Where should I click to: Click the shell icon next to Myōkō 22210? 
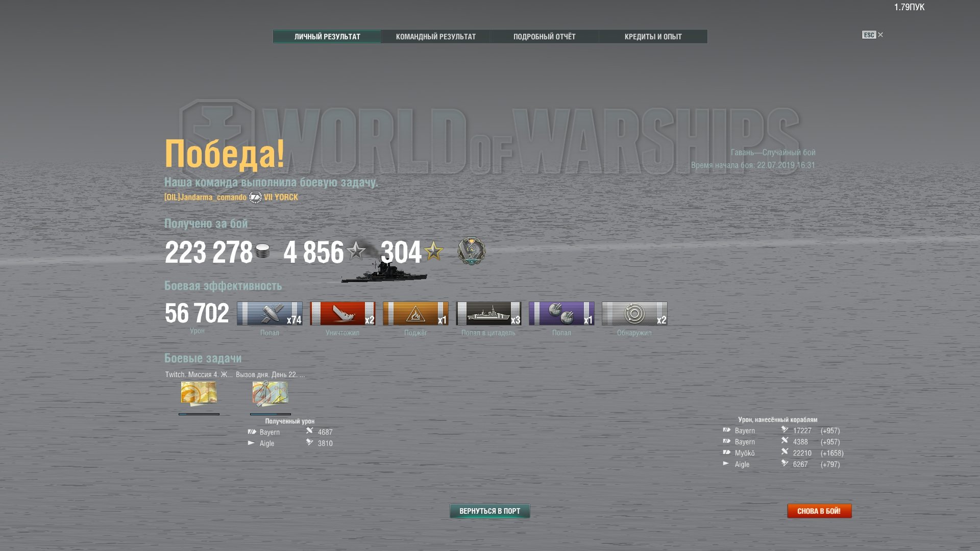tap(785, 452)
